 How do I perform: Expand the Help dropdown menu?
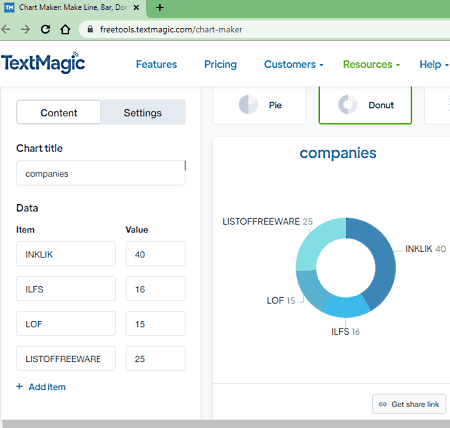(434, 64)
